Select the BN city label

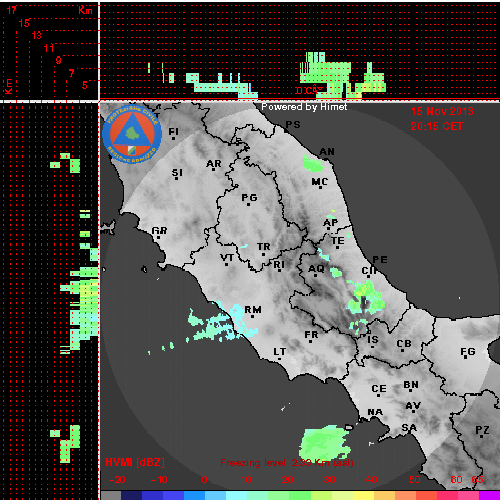pyautogui.click(x=411, y=385)
